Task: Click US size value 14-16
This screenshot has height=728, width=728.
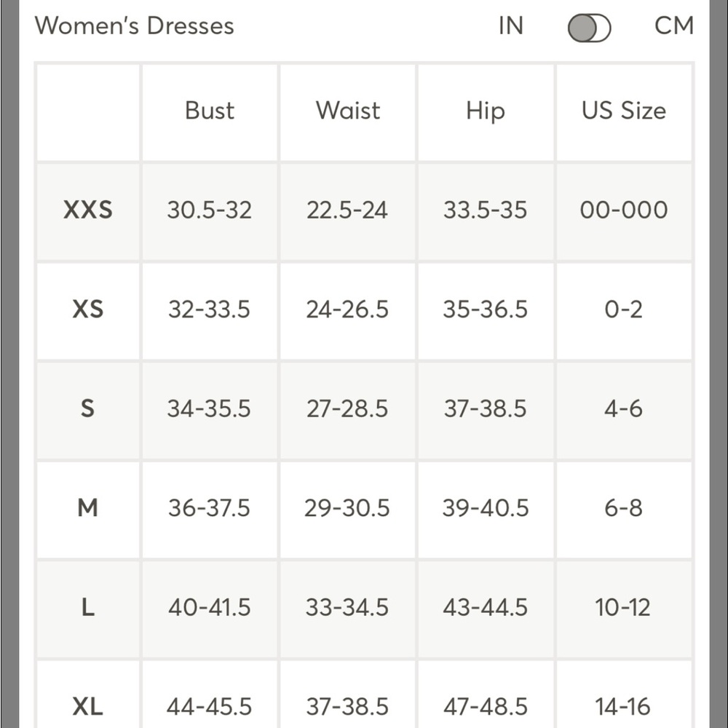Action: tap(622, 707)
